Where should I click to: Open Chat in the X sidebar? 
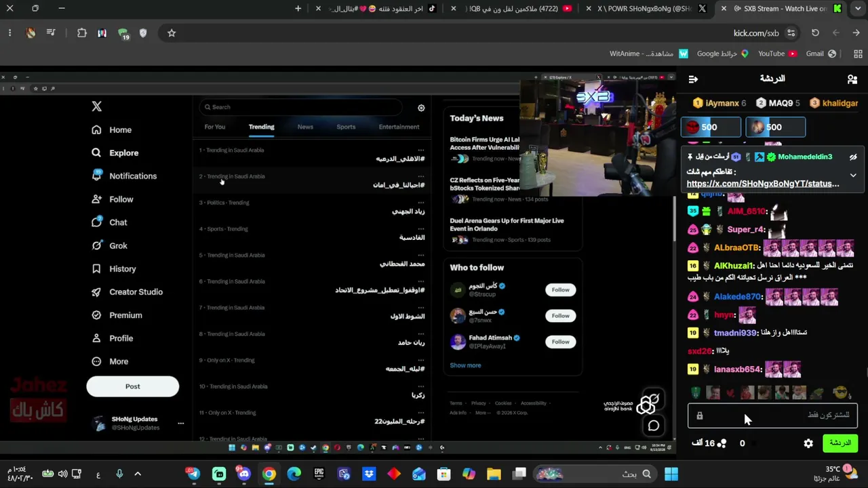click(x=109, y=222)
